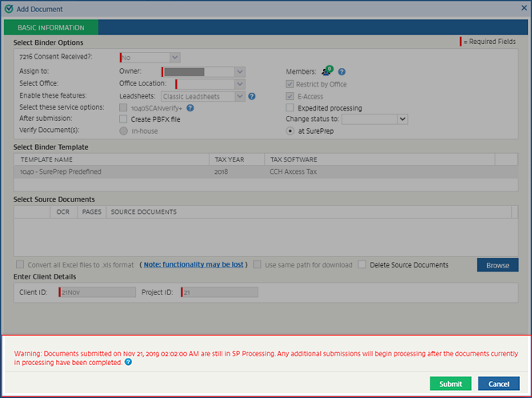Select the at SurePrep radio button
This screenshot has height=398, width=532.
point(290,131)
